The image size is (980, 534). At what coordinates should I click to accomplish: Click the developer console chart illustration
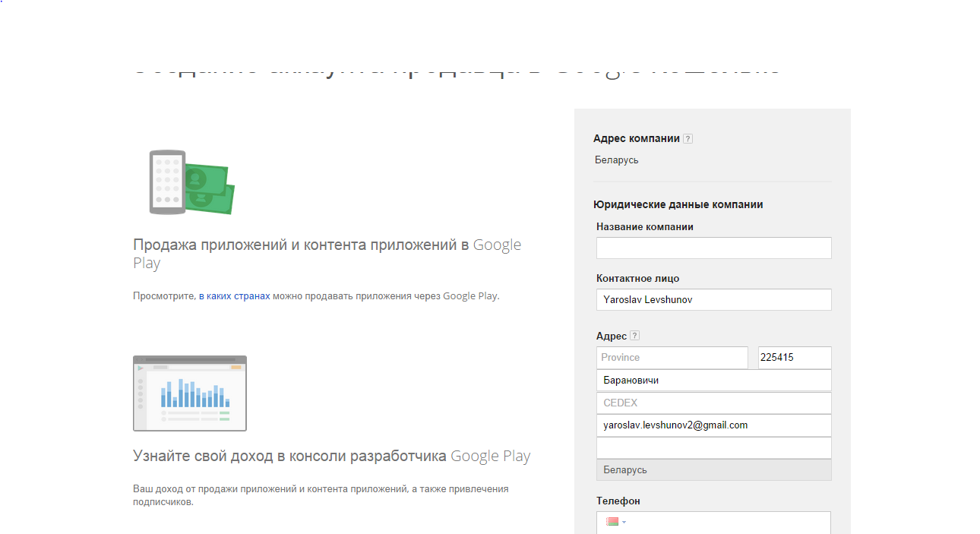(x=190, y=393)
